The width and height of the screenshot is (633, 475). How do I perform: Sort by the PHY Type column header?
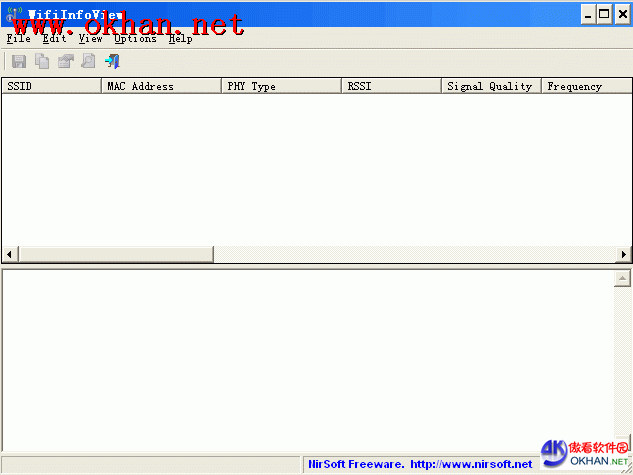click(281, 86)
